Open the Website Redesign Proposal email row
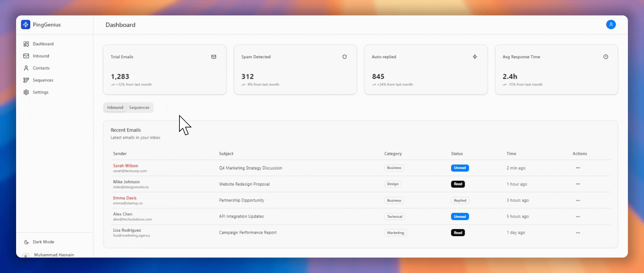This screenshot has width=644, height=273. coord(244,184)
